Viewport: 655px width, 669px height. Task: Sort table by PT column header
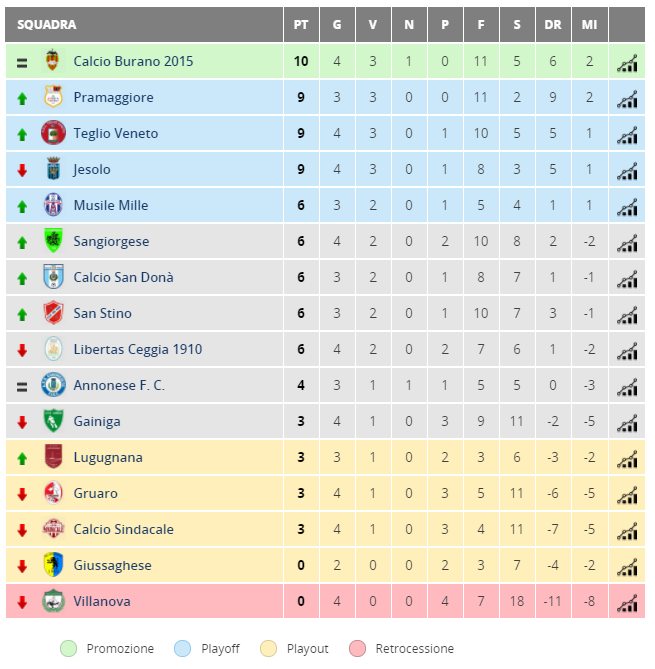(301, 25)
